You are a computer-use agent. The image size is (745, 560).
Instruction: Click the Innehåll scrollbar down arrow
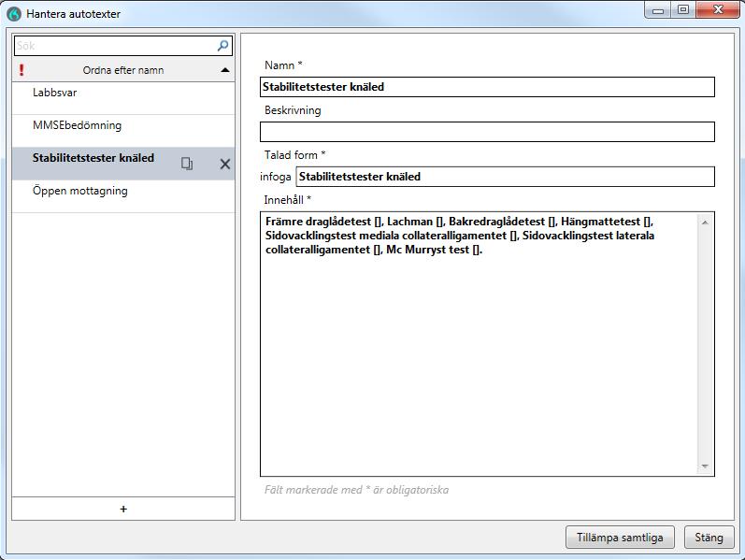(x=705, y=467)
